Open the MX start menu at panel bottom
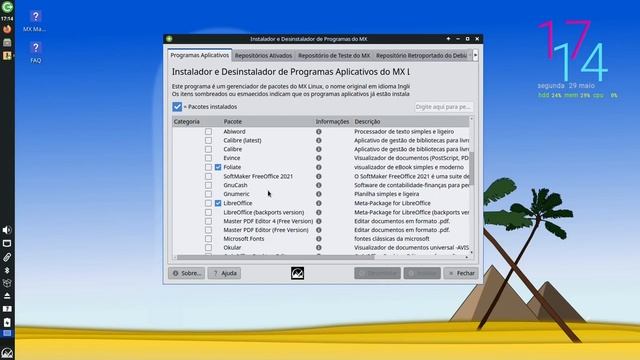Viewport: 640px width, 360px height. 7,353
